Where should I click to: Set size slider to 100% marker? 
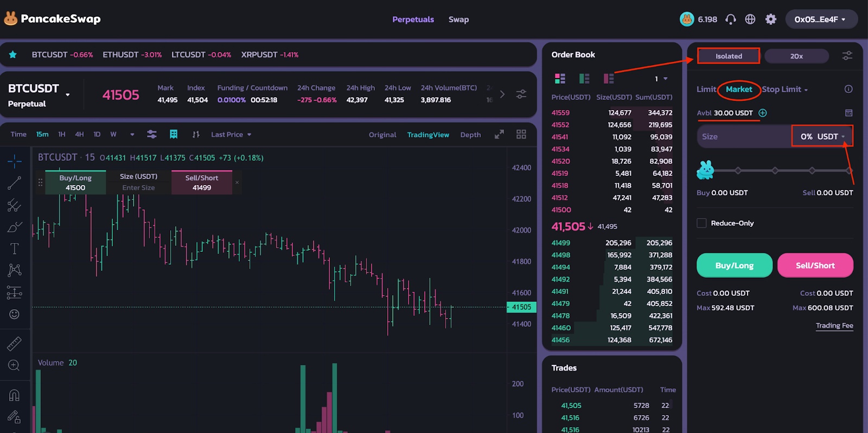(849, 170)
